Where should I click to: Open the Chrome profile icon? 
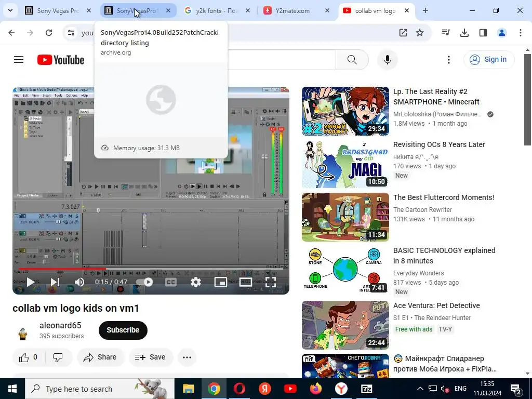click(x=502, y=33)
